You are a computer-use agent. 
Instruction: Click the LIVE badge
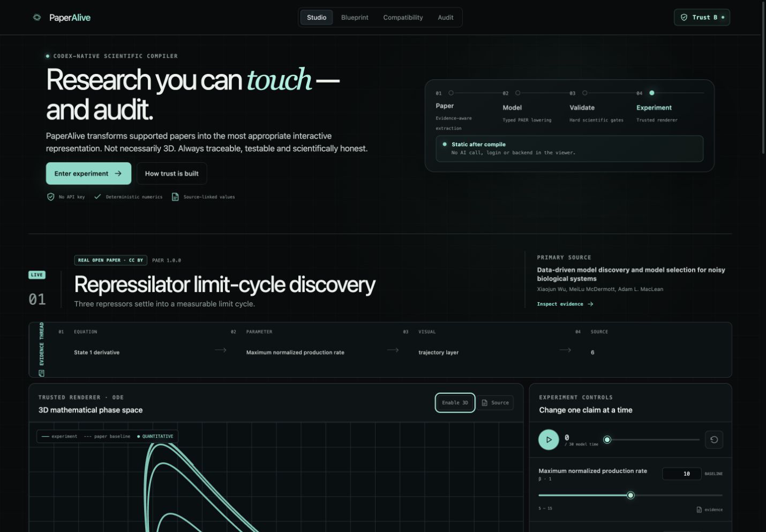[x=37, y=275]
